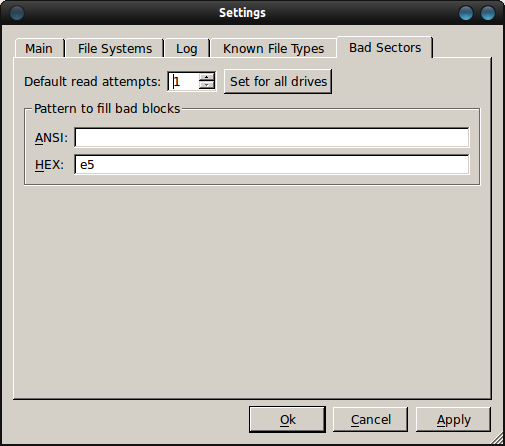Switch to the Main tab

pos(39,48)
